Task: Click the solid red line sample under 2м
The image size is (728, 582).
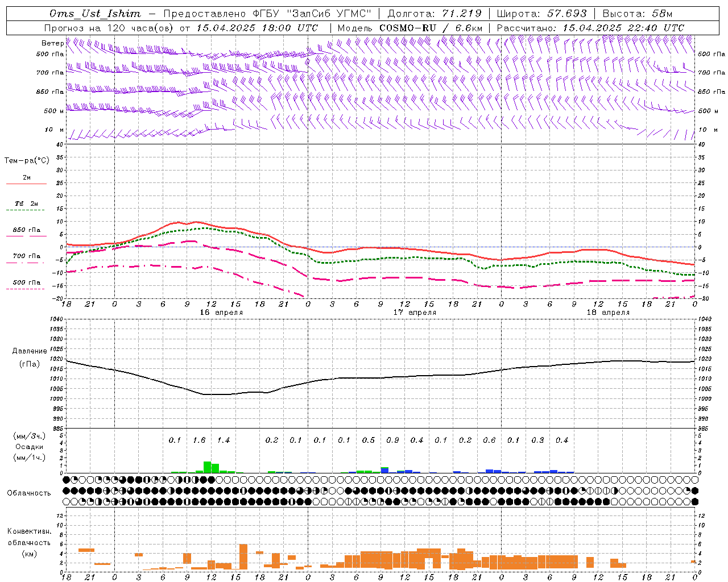Action: tap(27, 184)
